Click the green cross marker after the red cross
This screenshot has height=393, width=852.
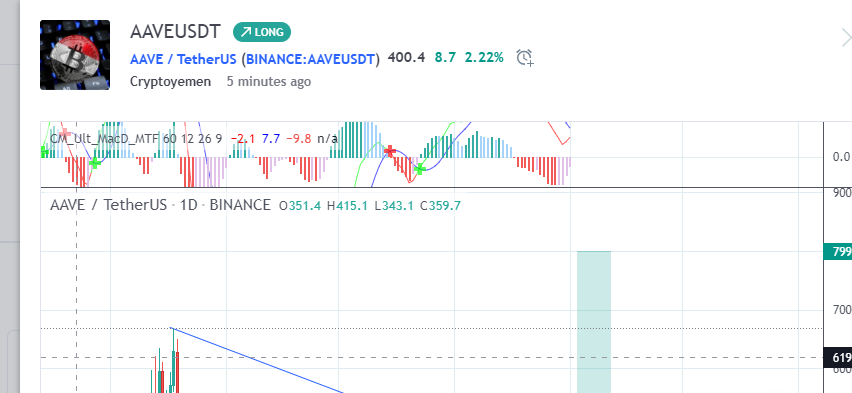click(x=419, y=169)
